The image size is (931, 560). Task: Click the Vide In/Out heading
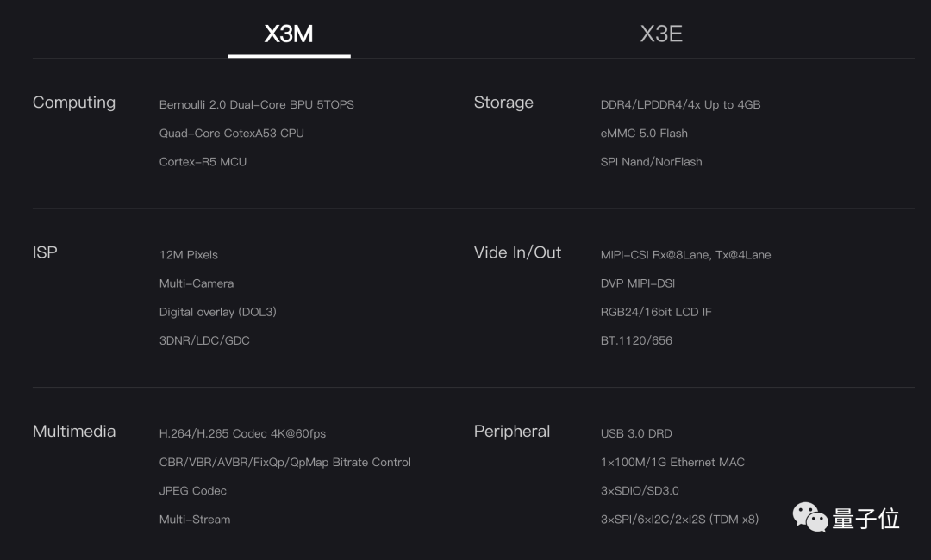(x=517, y=252)
